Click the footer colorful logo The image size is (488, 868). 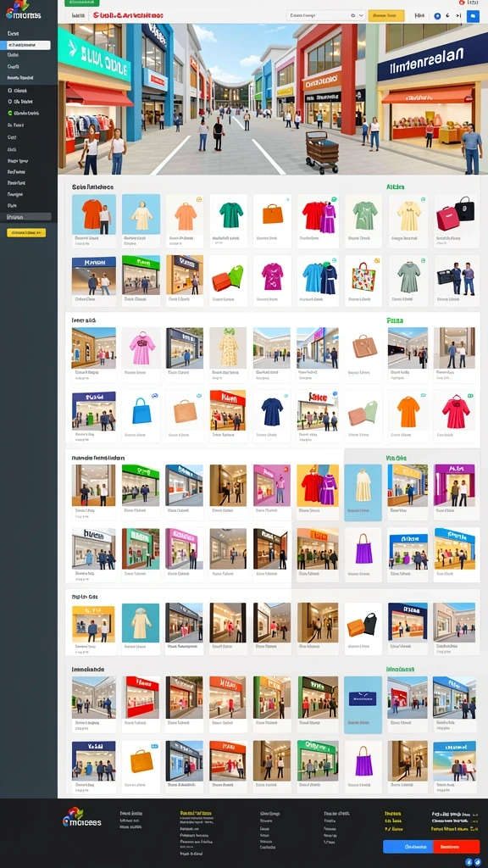point(80,818)
